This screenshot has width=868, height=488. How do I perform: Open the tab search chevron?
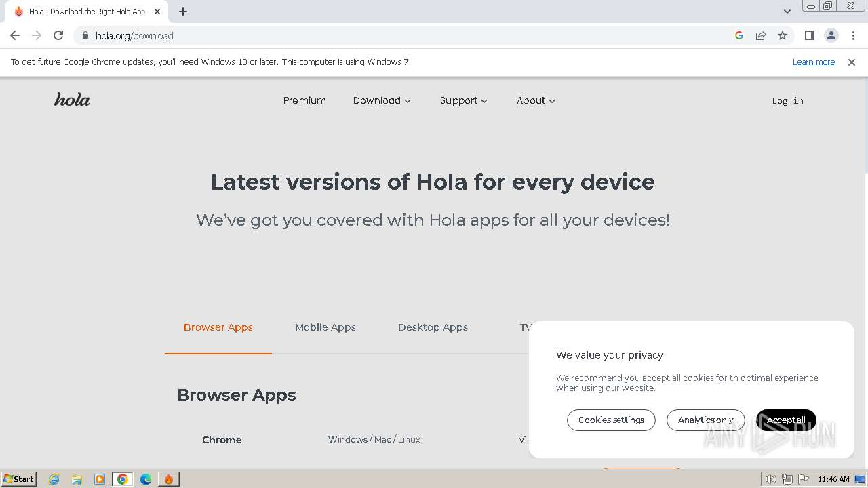coord(787,12)
